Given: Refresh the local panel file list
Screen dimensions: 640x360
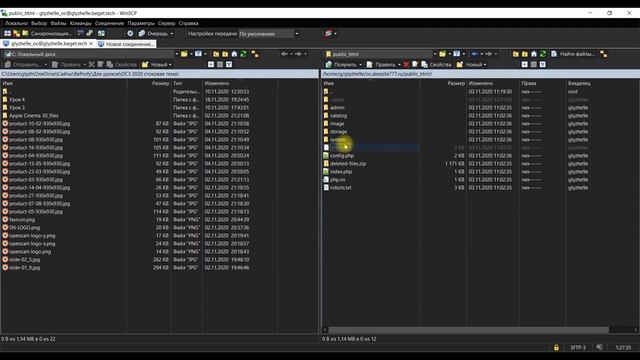Looking at the screenshot, I should coord(243,54).
